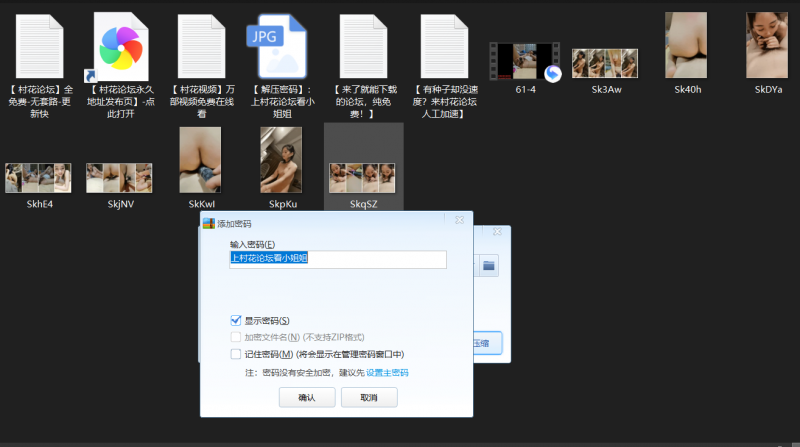800x447 pixels.
Task: Click the JPG file icon
Action: pos(281,46)
